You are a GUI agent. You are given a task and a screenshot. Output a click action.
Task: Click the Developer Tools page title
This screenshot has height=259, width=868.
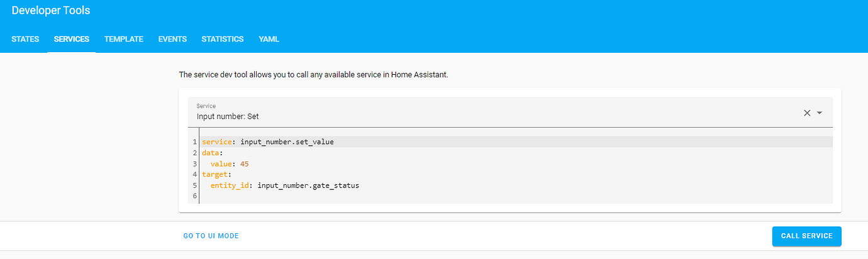51,10
